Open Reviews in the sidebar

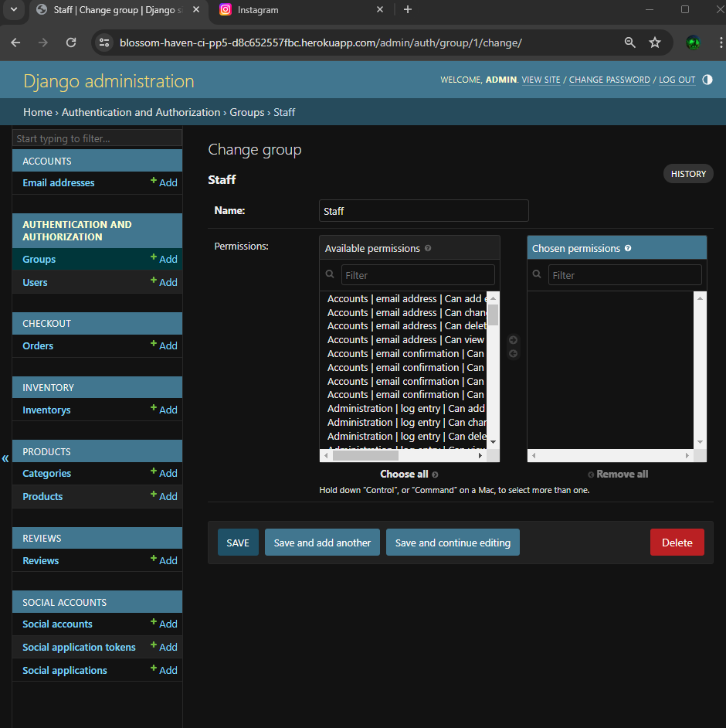click(41, 561)
